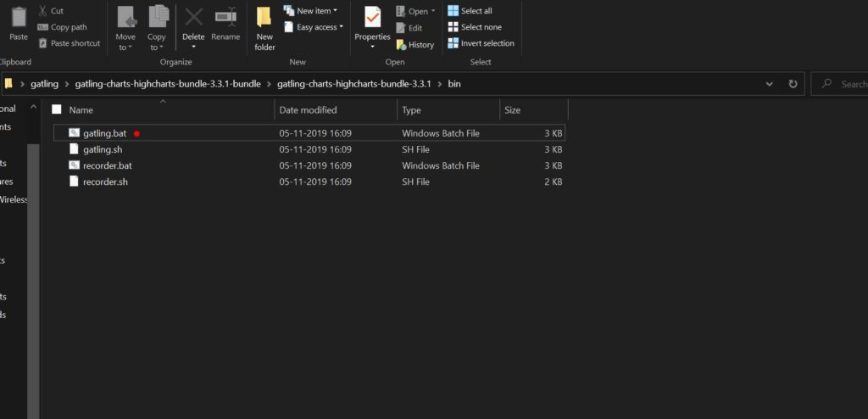The height and width of the screenshot is (419, 868).
Task: Navigate to gatling breadcrumb folder
Action: point(44,84)
